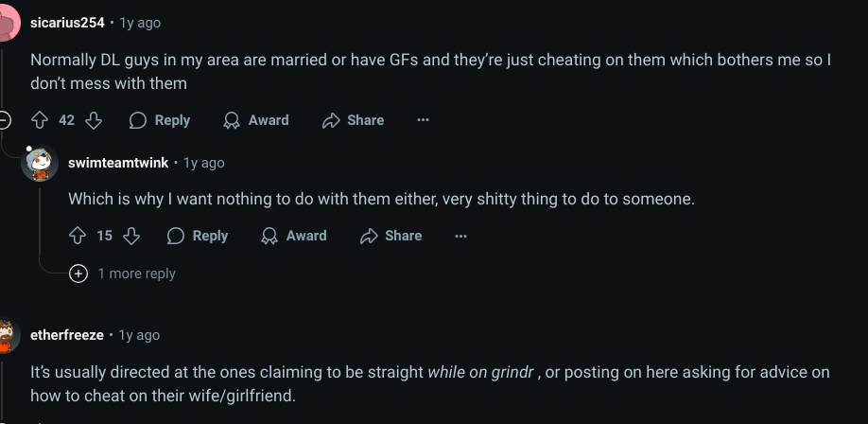Viewport: 868px width, 424px height.
Task: Click swimteamtwink's avatar image
Action: 40,163
